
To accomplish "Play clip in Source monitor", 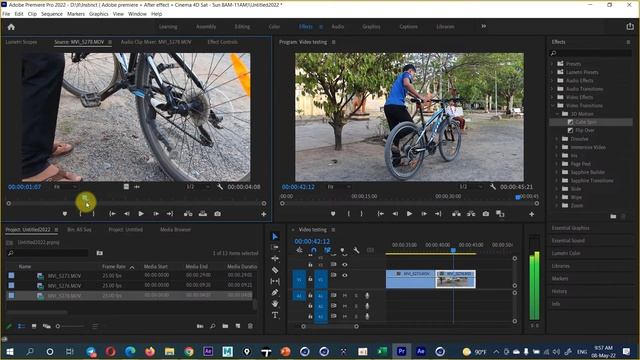I will (141, 214).
